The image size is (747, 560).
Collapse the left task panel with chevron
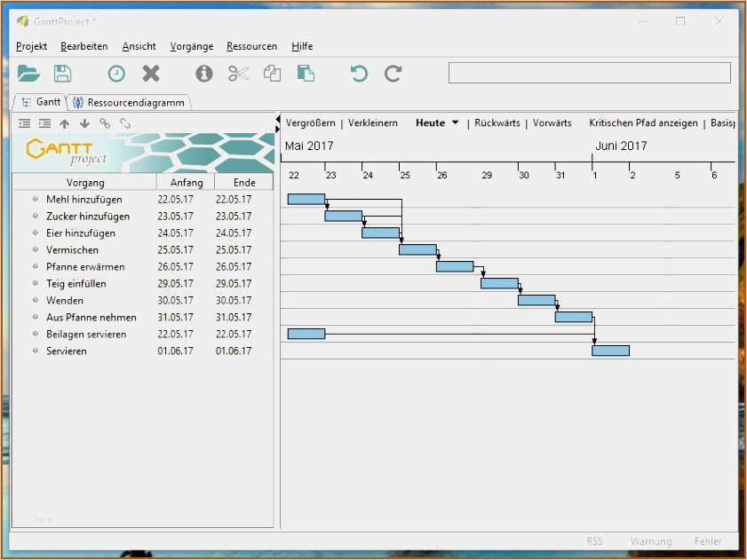pos(279,117)
